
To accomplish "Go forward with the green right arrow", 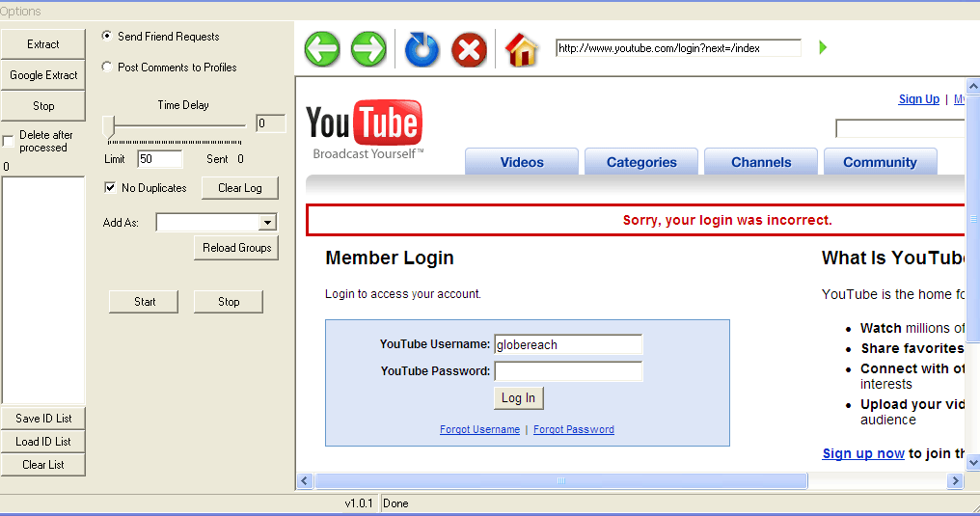I will pos(368,49).
